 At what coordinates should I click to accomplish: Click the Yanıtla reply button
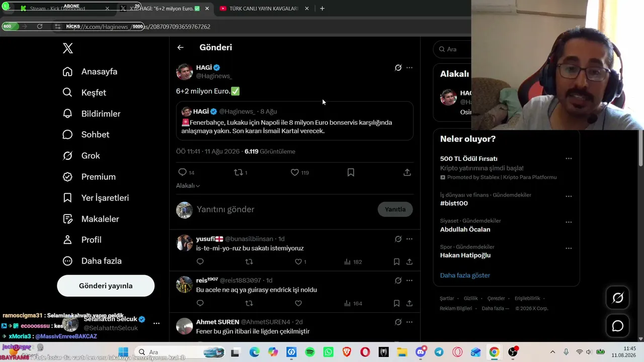click(x=395, y=209)
